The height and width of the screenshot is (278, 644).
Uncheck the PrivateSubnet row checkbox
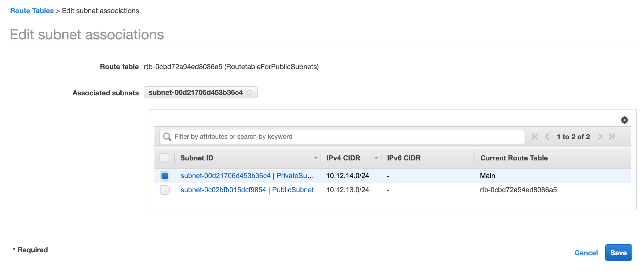point(165,176)
